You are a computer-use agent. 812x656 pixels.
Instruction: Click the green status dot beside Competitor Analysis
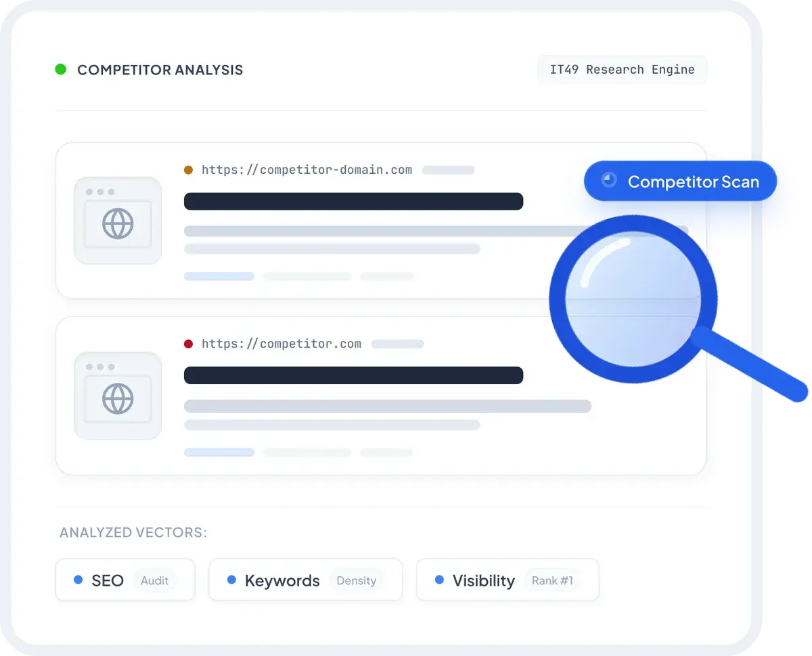[x=60, y=69]
